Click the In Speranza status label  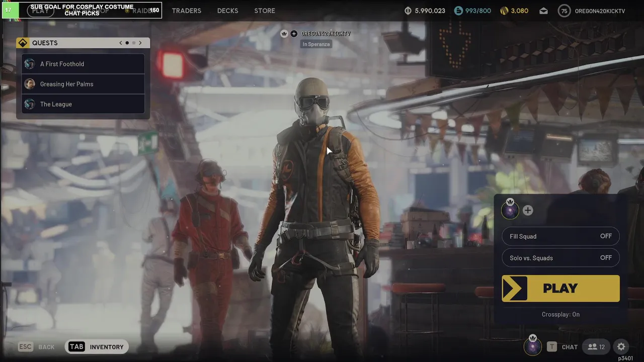pos(316,44)
